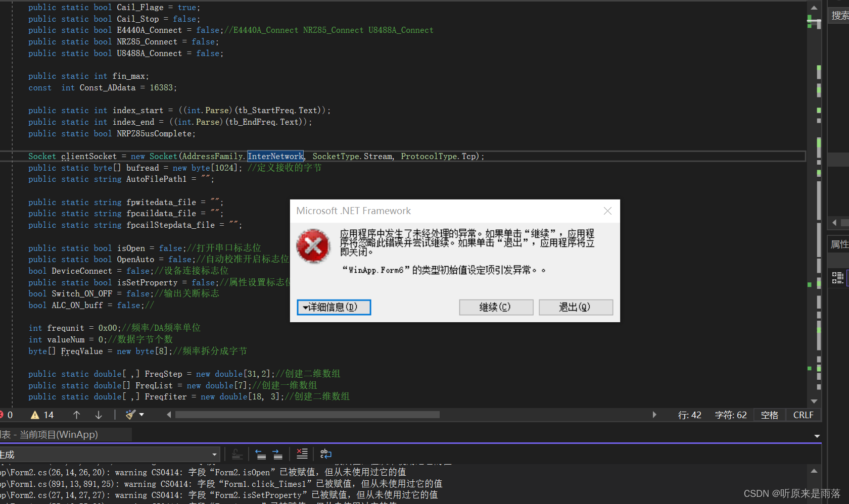Click the U8488A_Connect = false code line
Image resolution: width=849 pixels, height=504 pixels.
126,54
